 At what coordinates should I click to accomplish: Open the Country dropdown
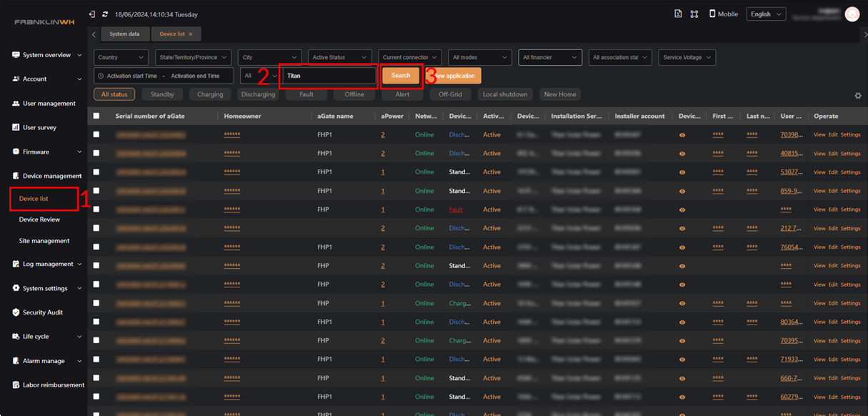coord(122,57)
